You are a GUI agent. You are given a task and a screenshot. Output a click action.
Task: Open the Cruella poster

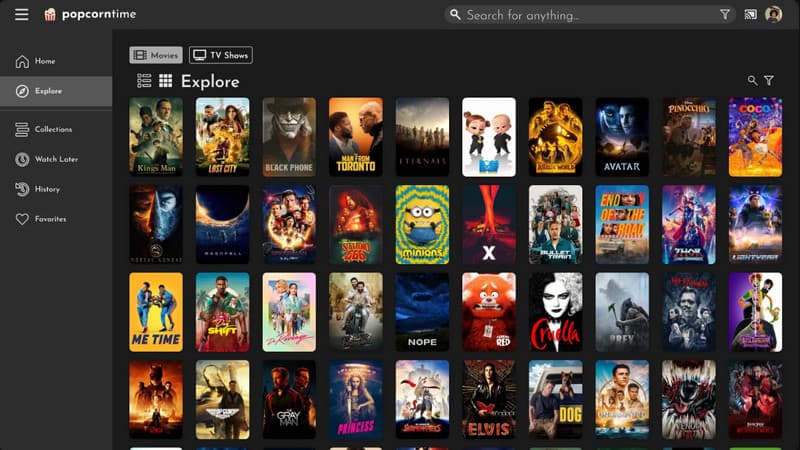556,312
